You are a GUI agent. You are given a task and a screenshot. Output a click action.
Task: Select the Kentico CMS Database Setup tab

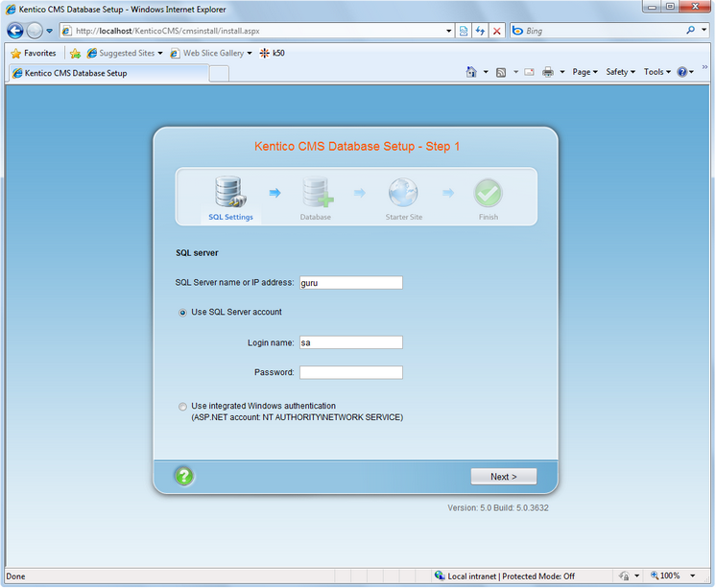click(75, 73)
